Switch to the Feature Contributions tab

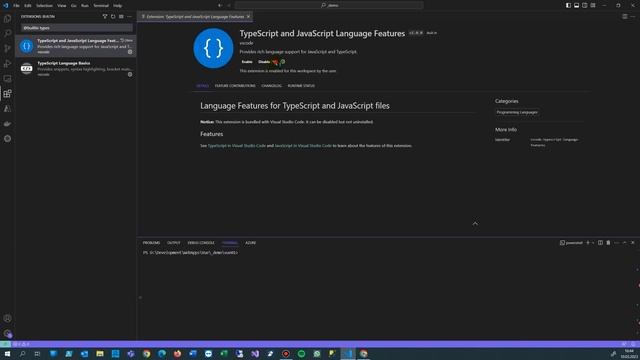click(x=235, y=86)
